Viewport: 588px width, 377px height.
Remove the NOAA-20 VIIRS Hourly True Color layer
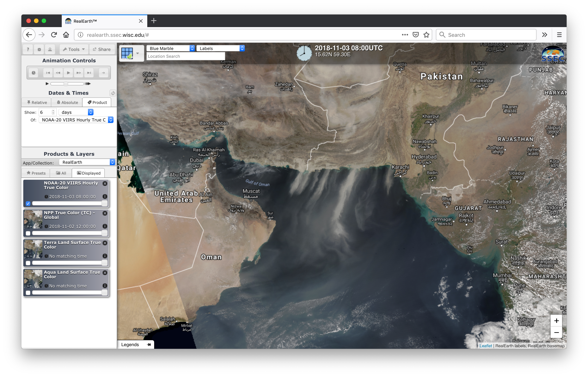(105, 183)
